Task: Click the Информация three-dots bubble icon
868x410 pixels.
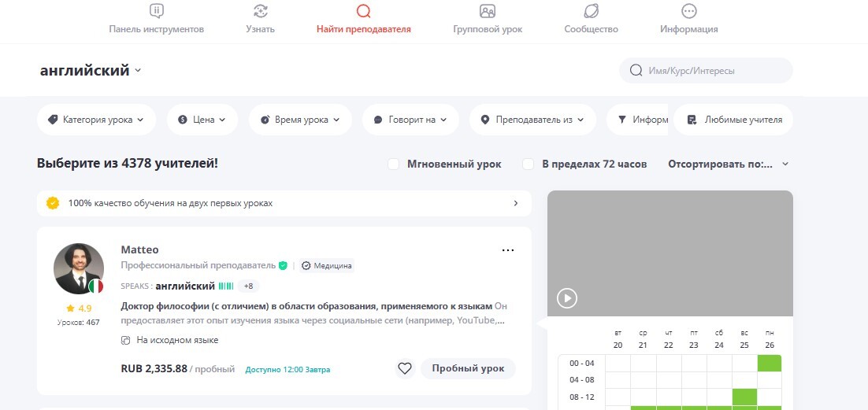Action: [x=688, y=11]
